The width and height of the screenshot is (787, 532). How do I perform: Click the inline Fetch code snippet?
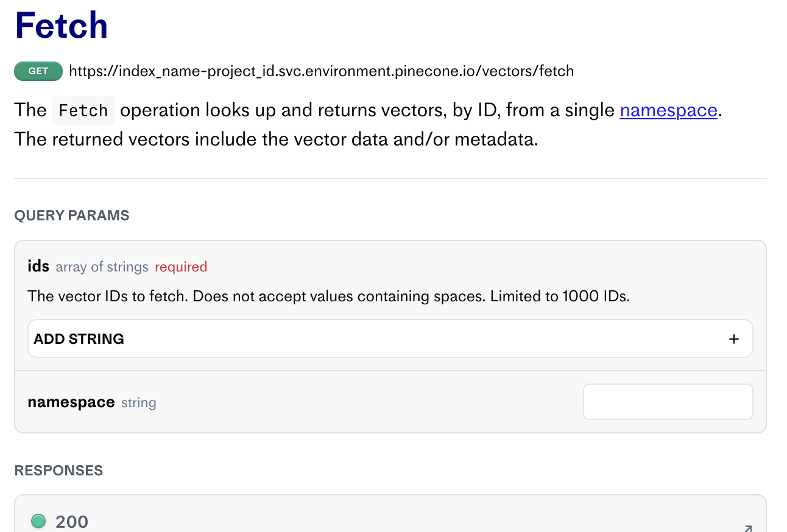tap(83, 111)
